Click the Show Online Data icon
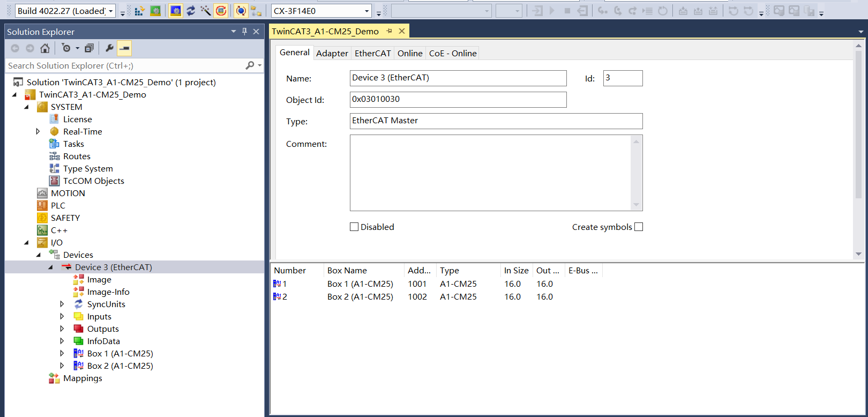Viewport: 868px width, 417px height. pyautogui.click(x=241, y=11)
